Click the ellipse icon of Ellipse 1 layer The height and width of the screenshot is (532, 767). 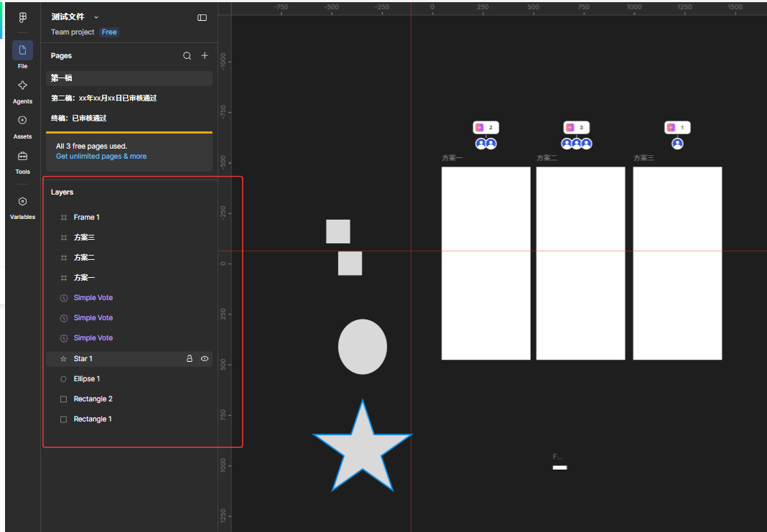pyautogui.click(x=63, y=379)
